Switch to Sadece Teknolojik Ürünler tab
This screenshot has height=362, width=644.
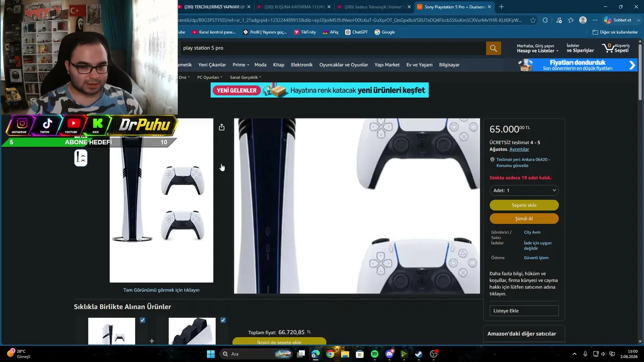tap(373, 7)
